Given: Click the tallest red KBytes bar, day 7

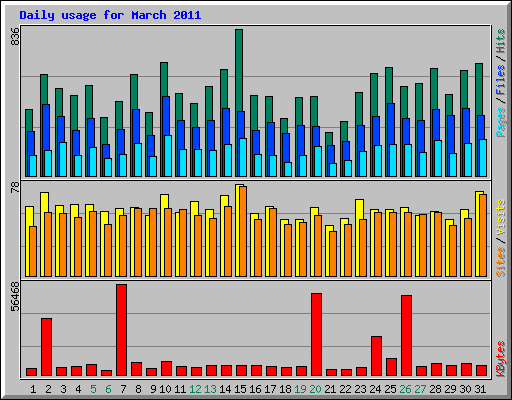Looking at the screenshot, I should click(121, 330).
